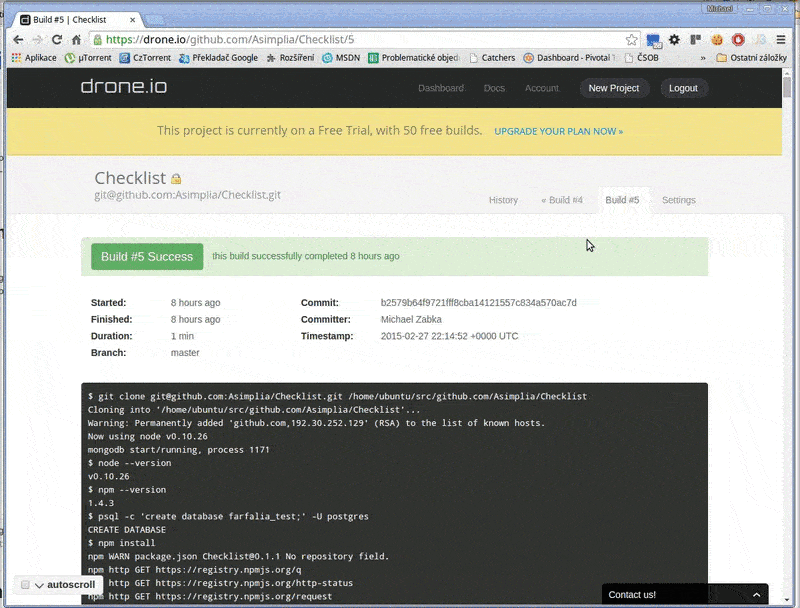Click the New Project button
Image resolution: width=800 pixels, height=608 pixels.
point(614,88)
